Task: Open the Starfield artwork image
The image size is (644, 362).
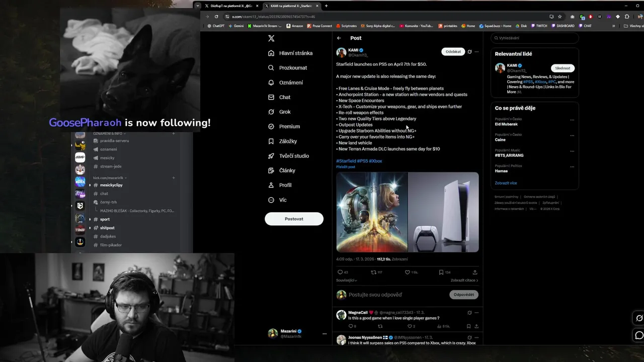Action: [x=372, y=212]
